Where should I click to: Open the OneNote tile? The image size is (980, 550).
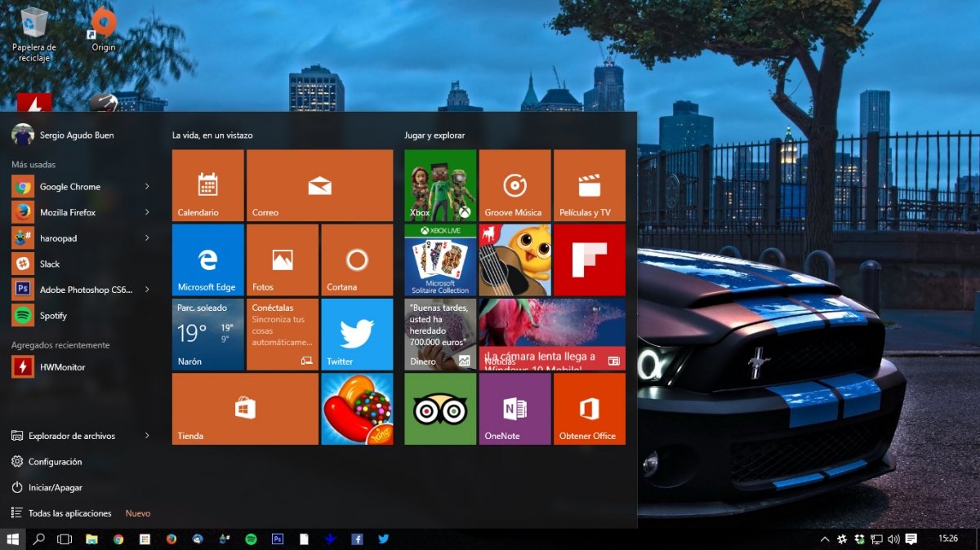(514, 409)
